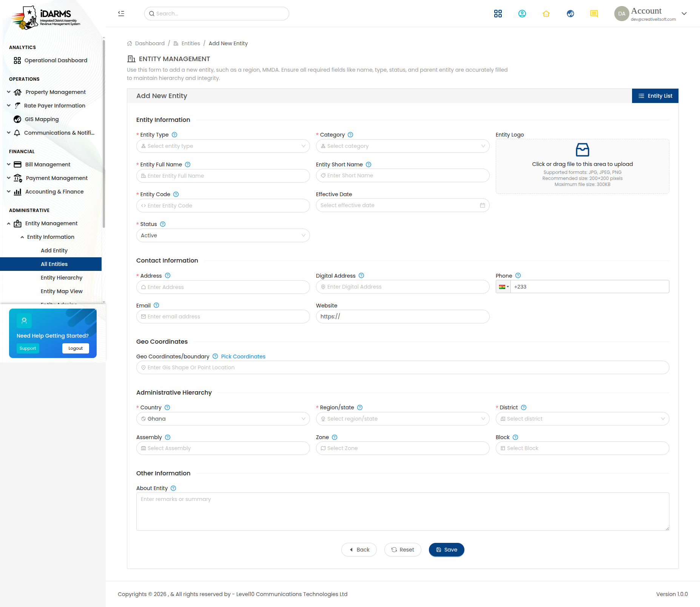Click the Support button in help card
The height and width of the screenshot is (607, 700).
28,348
